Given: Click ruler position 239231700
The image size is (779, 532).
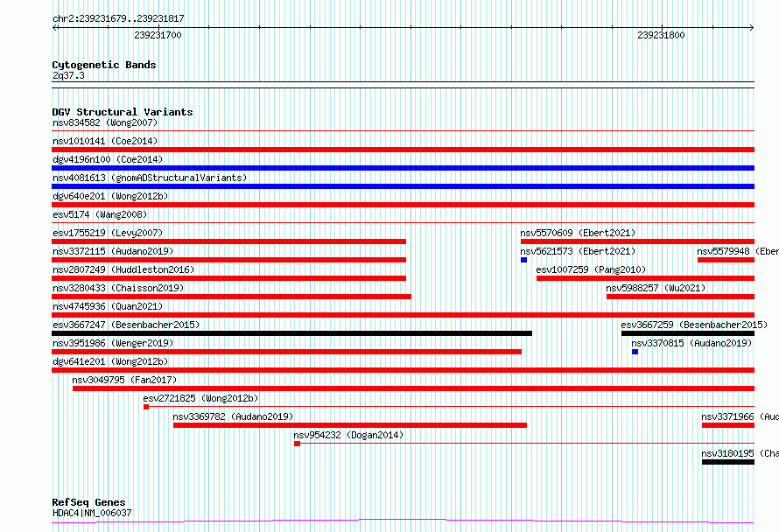Looking at the screenshot, I should (158, 35).
